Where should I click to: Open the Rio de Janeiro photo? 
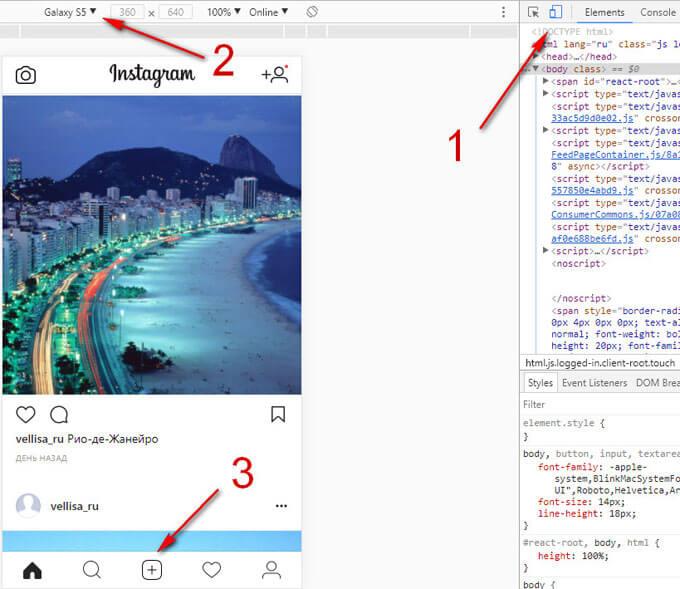[152, 245]
